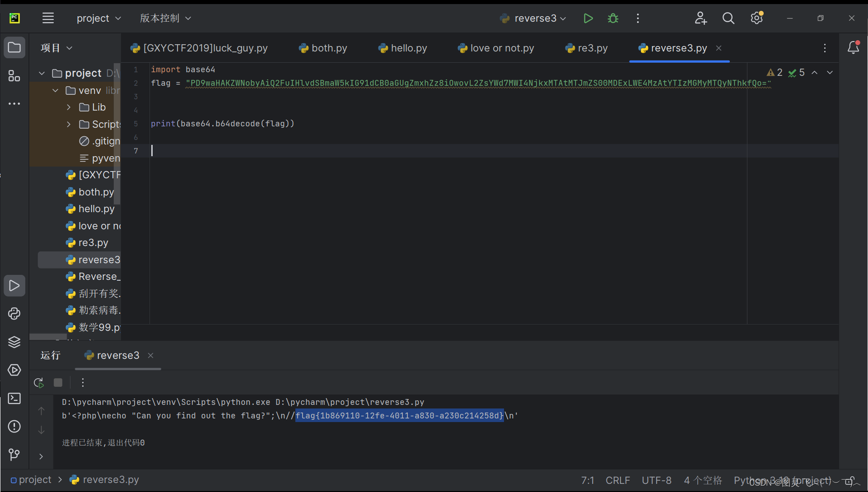Open Python Console layers icon
Viewport: 868px width, 492px height.
tap(14, 342)
